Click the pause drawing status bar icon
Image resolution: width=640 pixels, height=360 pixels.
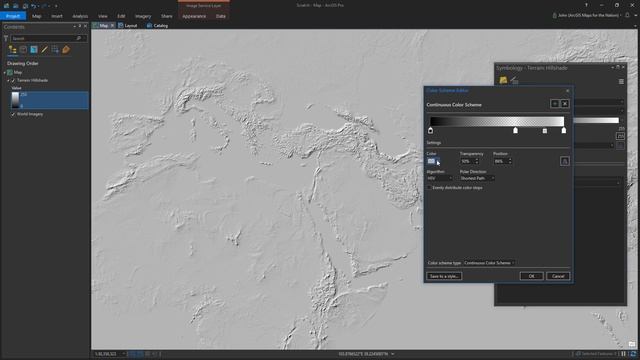[624, 354]
